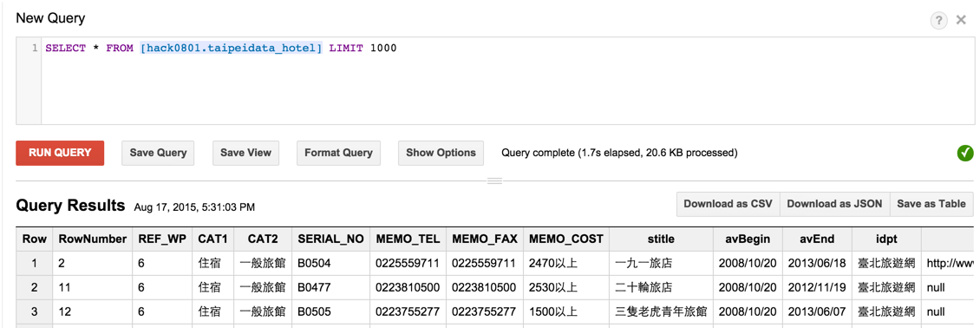The width and height of the screenshot is (980, 328).
Task: Open the help question mark icon
Action: 938,21
